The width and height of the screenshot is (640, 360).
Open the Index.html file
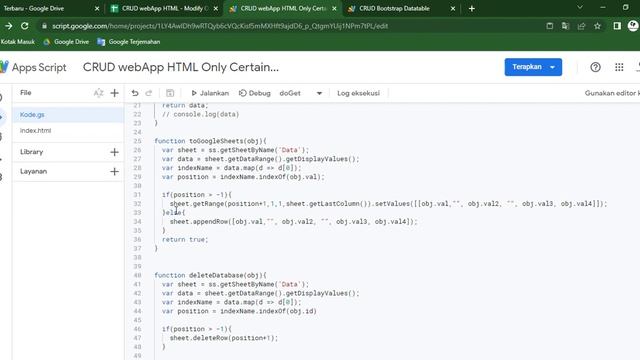point(68,131)
